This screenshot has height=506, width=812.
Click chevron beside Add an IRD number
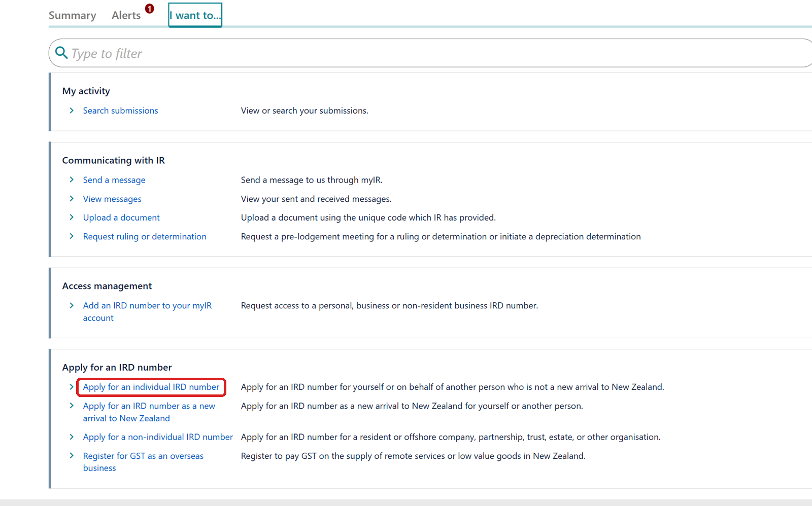coord(72,305)
